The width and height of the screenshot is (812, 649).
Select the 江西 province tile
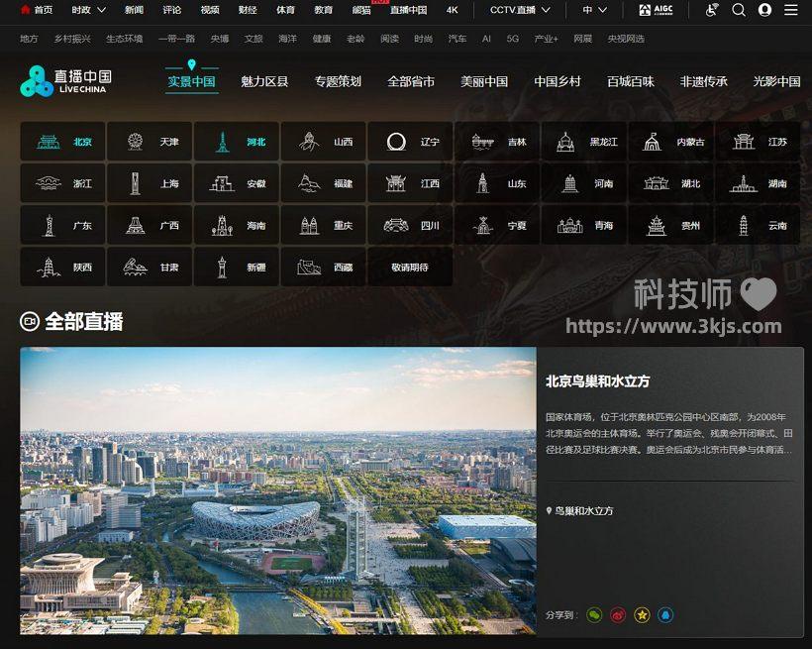click(411, 183)
